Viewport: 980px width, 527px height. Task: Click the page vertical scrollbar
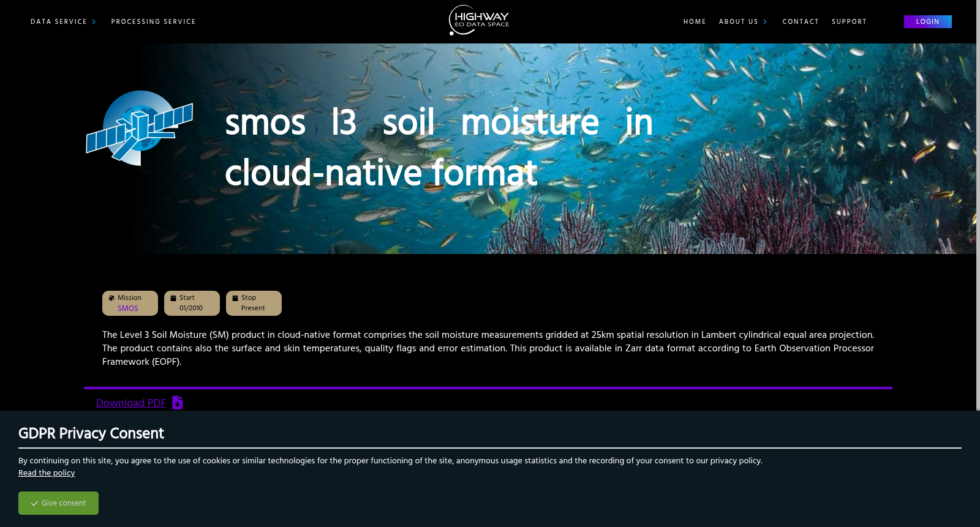978,205
